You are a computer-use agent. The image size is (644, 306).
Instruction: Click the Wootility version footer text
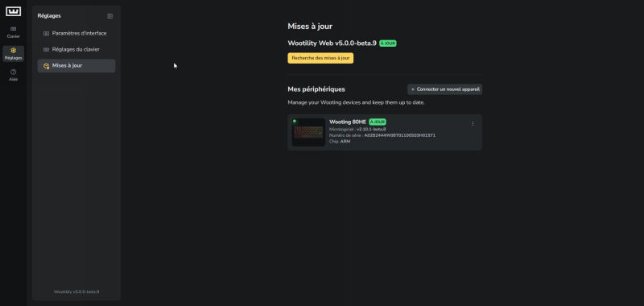coord(76,292)
